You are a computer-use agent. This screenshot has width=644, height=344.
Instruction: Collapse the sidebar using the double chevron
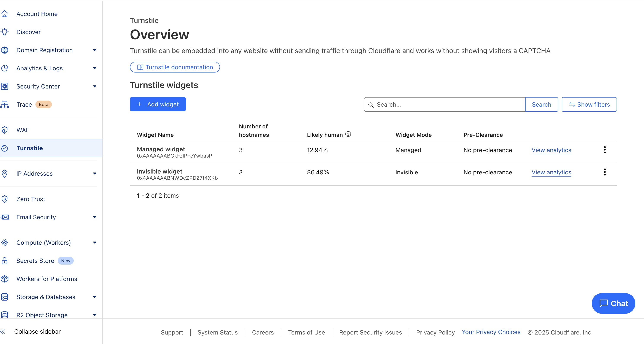click(x=3, y=331)
